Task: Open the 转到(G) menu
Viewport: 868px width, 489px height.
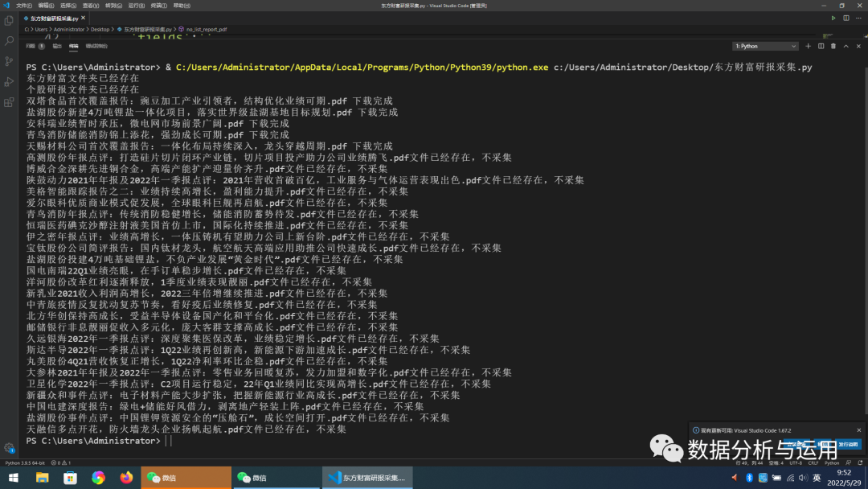Action: pyautogui.click(x=113, y=6)
